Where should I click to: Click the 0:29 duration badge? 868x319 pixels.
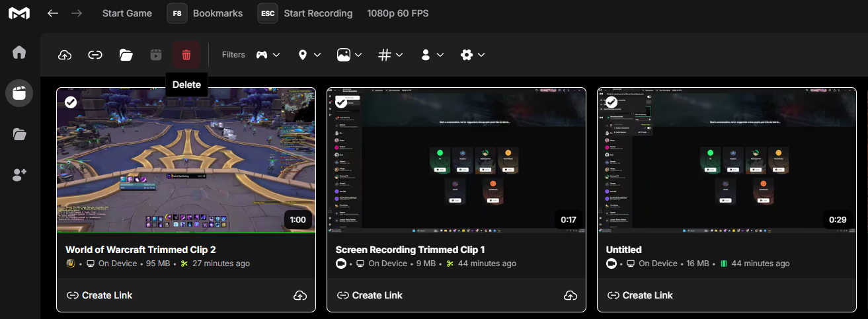(838, 219)
